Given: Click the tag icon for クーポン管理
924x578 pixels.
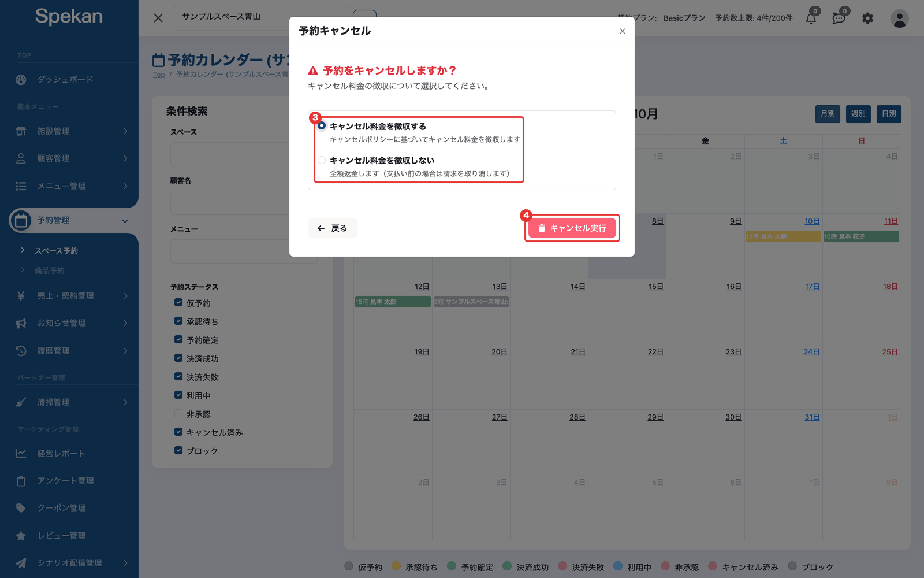Looking at the screenshot, I should pyautogui.click(x=21, y=508).
